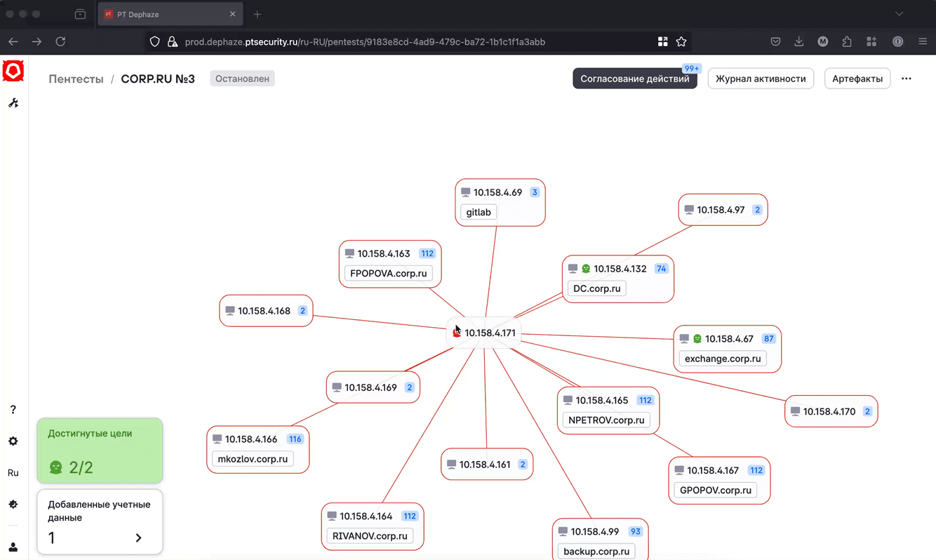Open the user profile icon in sidebar

13,547
